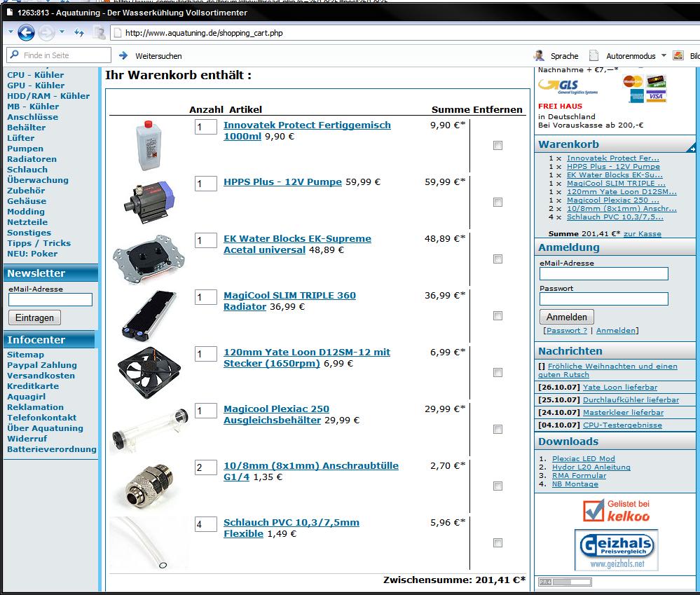This screenshot has height=595, width=700.
Task: Click quantity field for Schlauch PVC showing 4
Action: click(206, 524)
